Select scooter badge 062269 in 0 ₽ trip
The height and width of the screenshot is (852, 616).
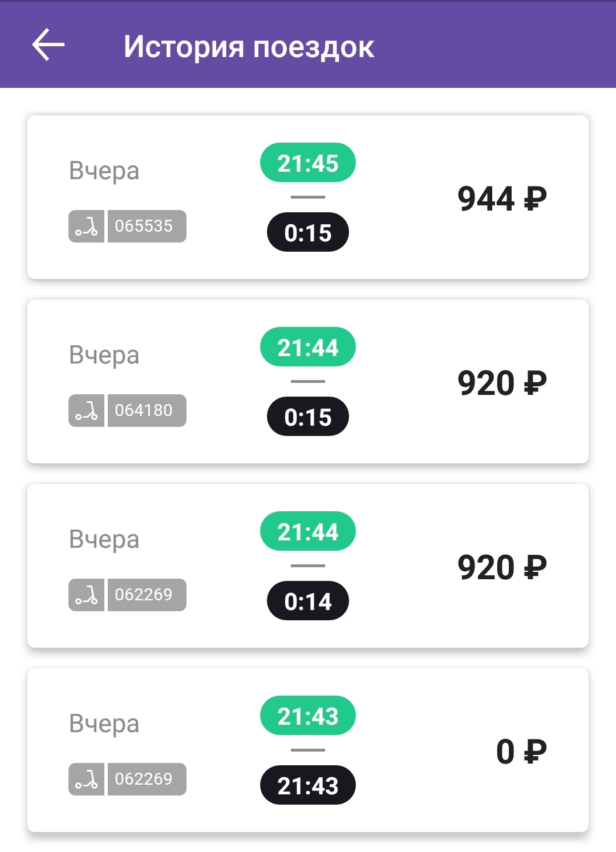[x=147, y=780]
